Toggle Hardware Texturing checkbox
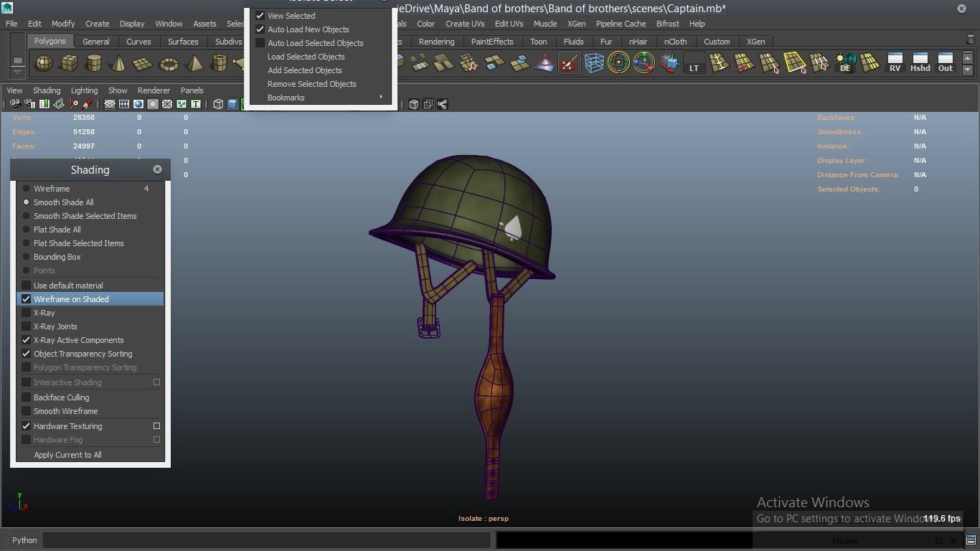 (x=27, y=426)
